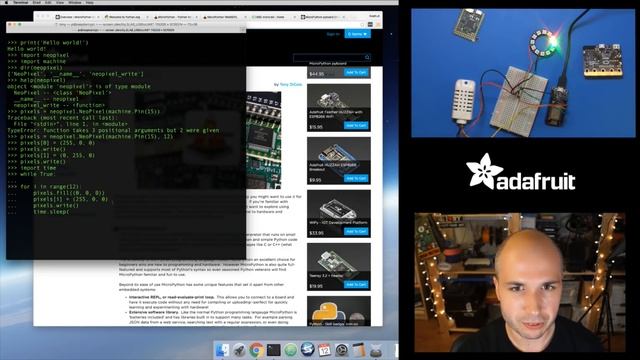Open the Terminal menu in menu bar
The image size is (640, 360).
point(20,2)
